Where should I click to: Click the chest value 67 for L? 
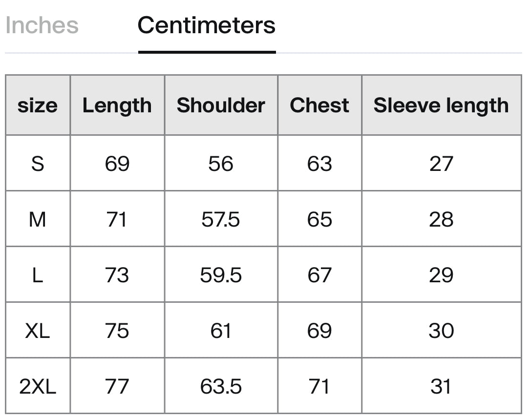(319, 275)
